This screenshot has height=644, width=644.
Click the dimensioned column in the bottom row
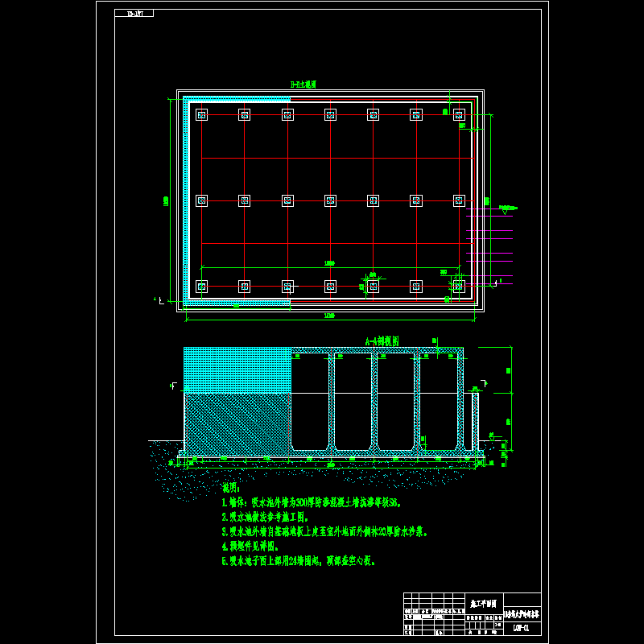tap(373, 286)
